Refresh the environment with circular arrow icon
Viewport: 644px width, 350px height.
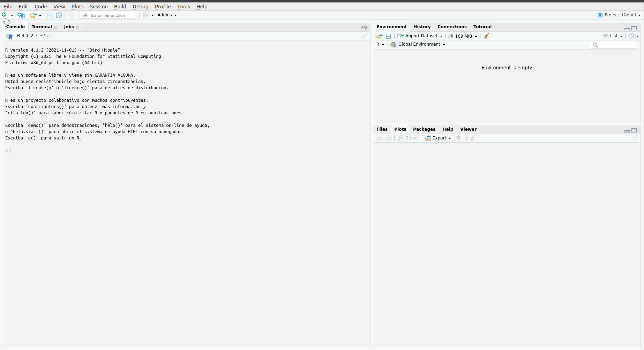tap(631, 36)
